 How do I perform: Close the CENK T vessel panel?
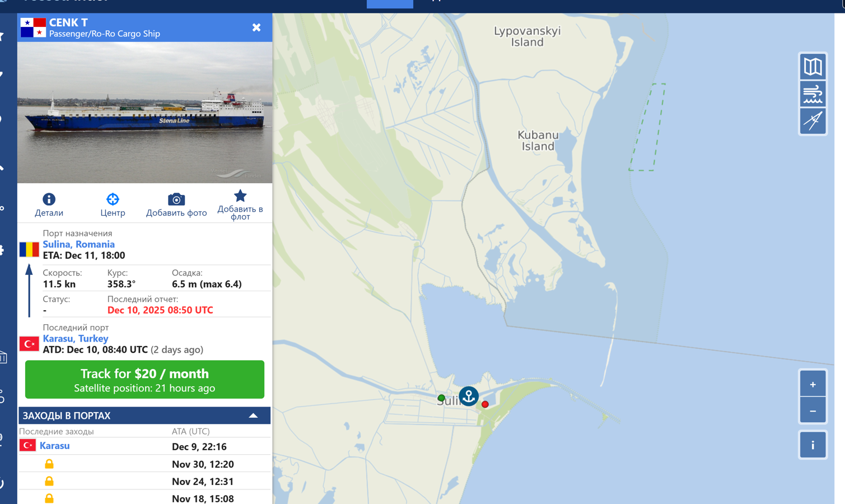pyautogui.click(x=256, y=27)
